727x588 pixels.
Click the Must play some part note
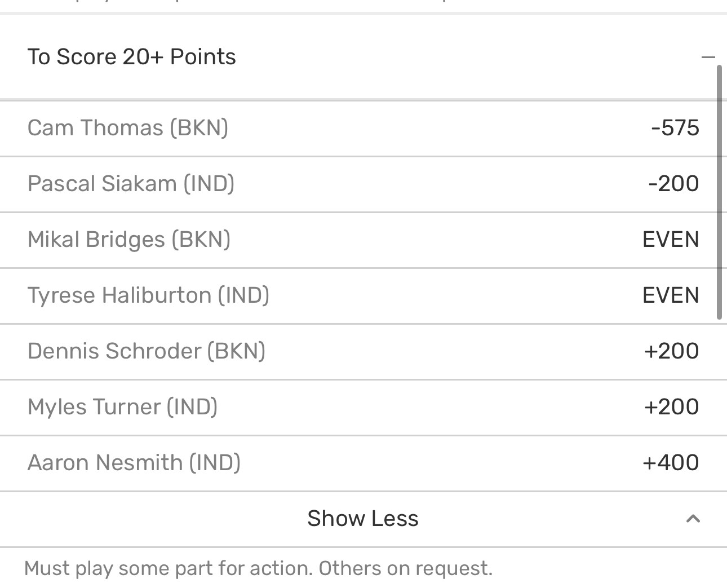coord(258,568)
